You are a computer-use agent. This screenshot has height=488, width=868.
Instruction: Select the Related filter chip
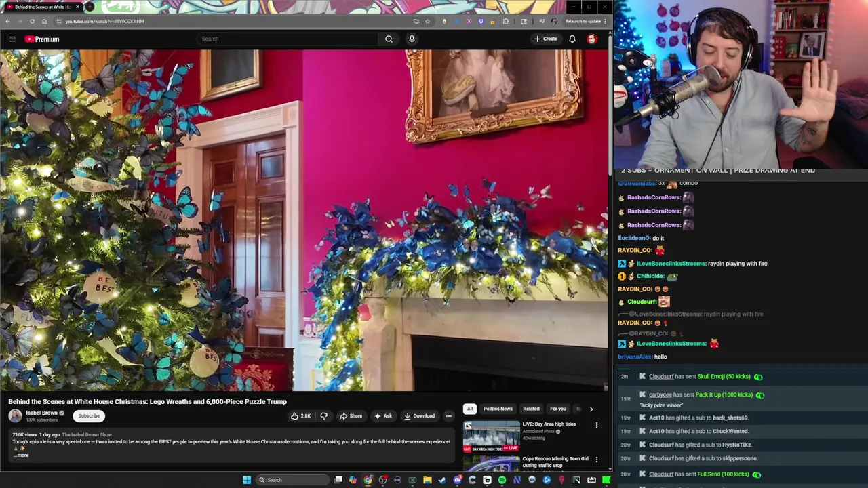click(531, 409)
